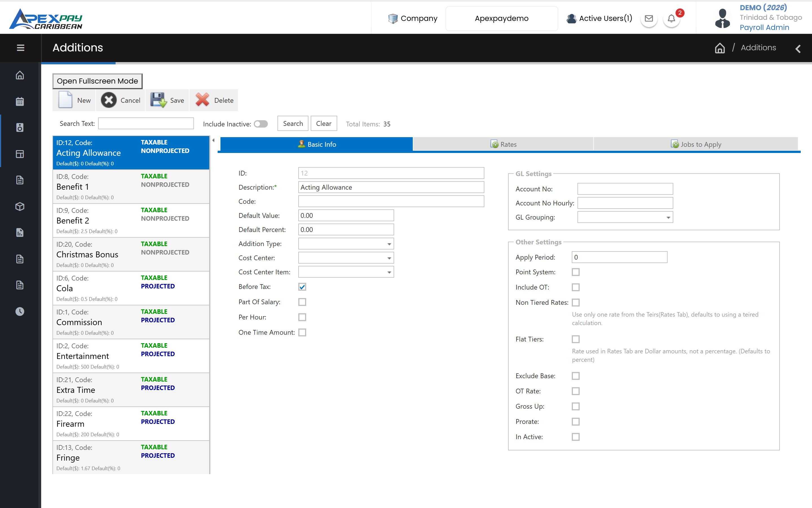Open the clock icon in the sidebar
Screen dimensions: 812x508
click(x=20, y=311)
